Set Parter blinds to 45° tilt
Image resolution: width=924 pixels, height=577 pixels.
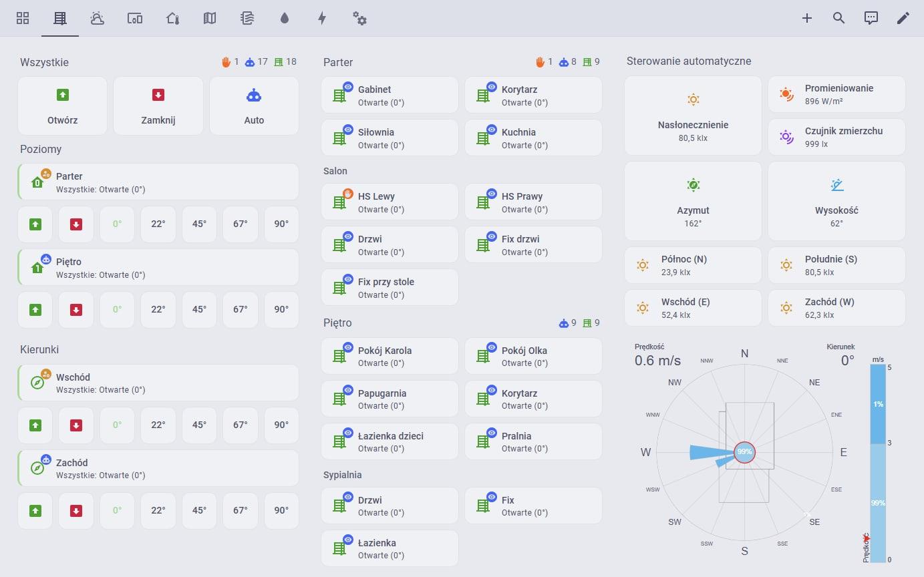199,224
